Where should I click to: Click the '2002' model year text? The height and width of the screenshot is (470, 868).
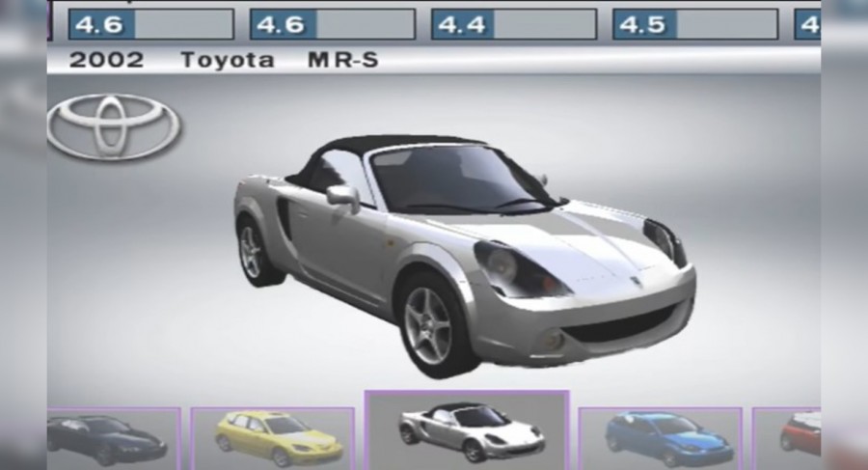[106, 60]
